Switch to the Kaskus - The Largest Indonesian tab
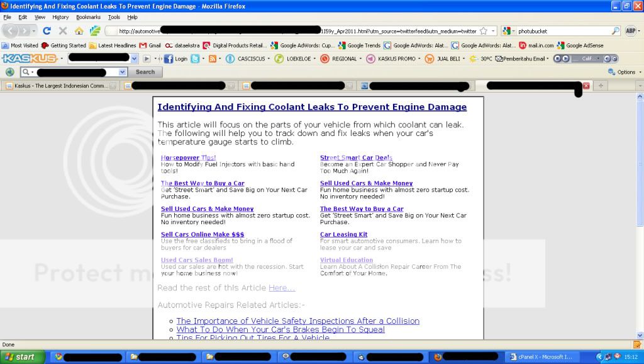 [60, 86]
